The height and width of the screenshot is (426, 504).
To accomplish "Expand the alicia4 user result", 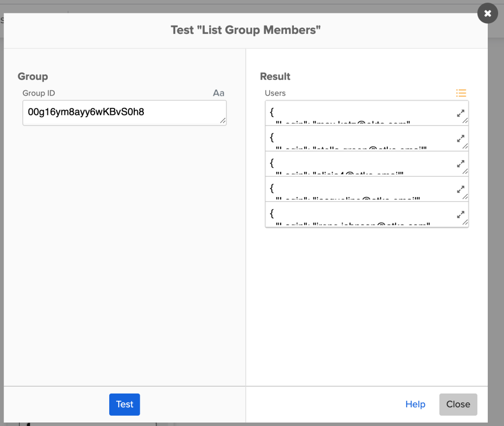I will pos(461,164).
